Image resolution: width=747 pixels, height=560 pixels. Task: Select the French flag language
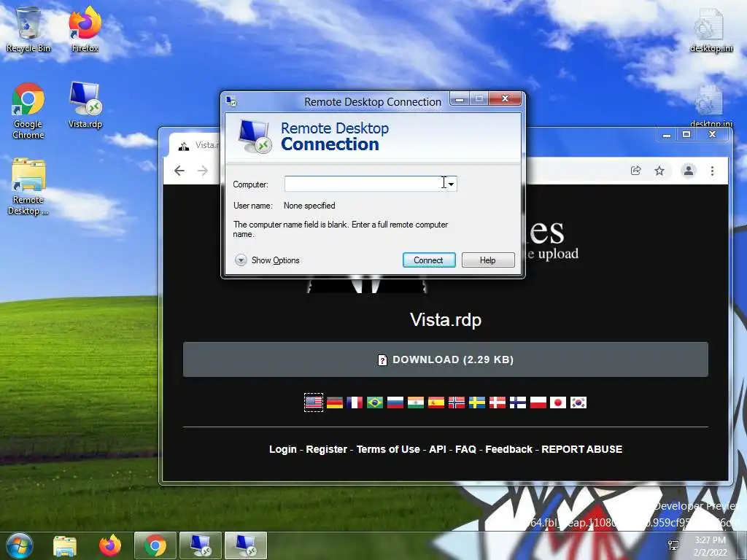[355, 402]
